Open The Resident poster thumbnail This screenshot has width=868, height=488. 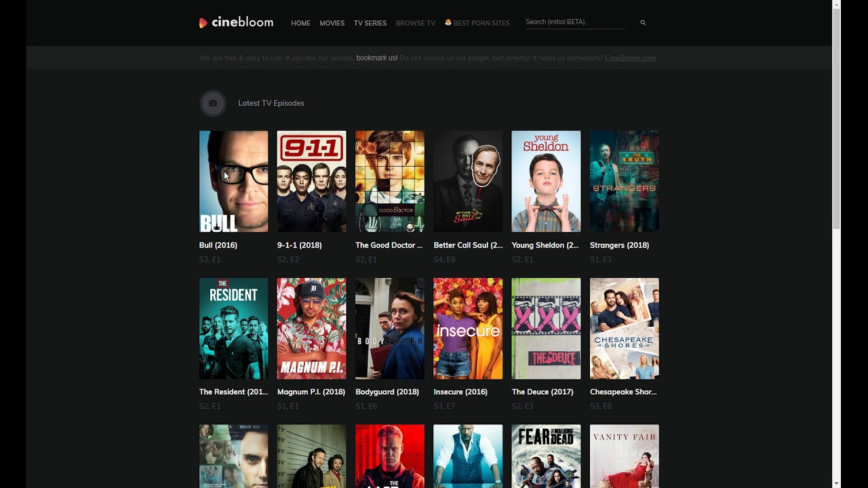[234, 329]
